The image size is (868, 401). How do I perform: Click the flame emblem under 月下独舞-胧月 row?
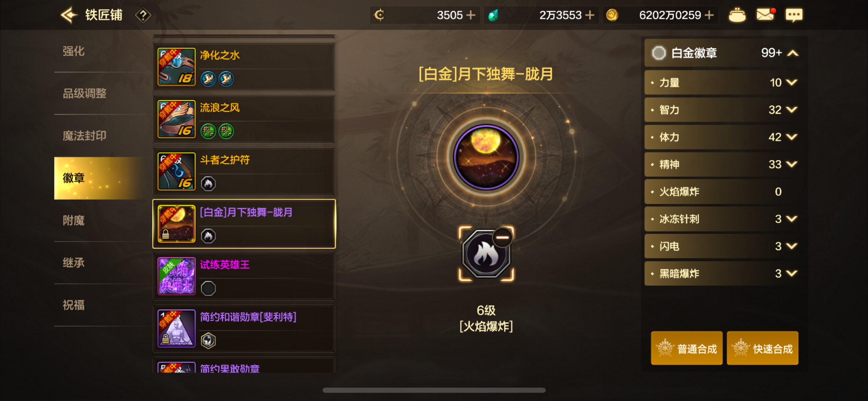click(x=208, y=236)
